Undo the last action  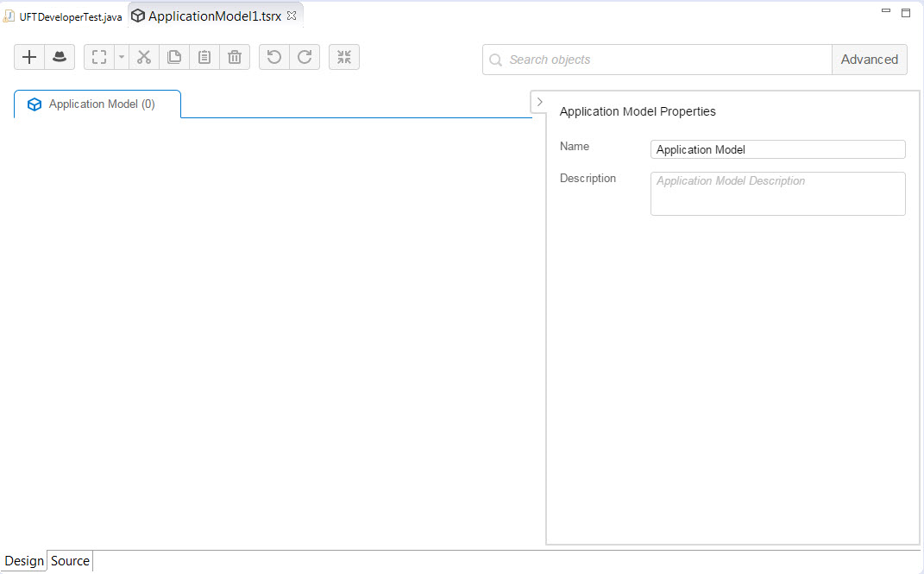click(x=274, y=57)
